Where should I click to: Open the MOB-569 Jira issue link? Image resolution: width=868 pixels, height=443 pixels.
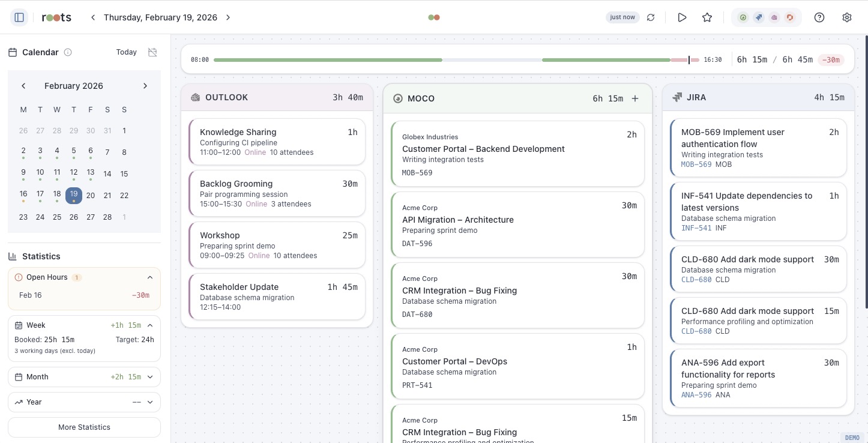point(696,164)
